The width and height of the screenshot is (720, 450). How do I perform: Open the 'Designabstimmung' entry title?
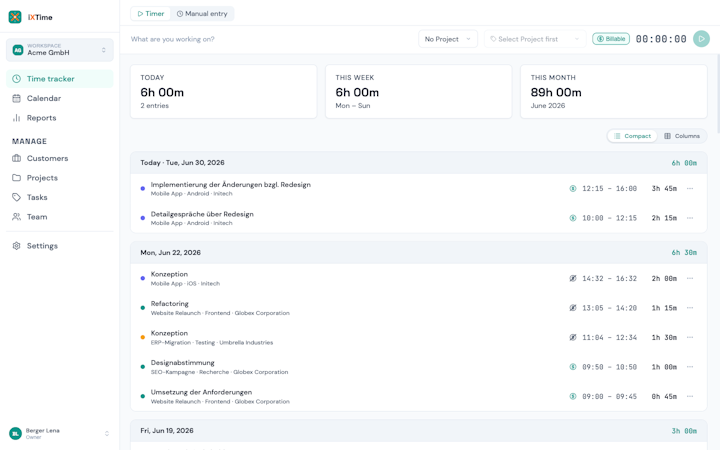182,363
